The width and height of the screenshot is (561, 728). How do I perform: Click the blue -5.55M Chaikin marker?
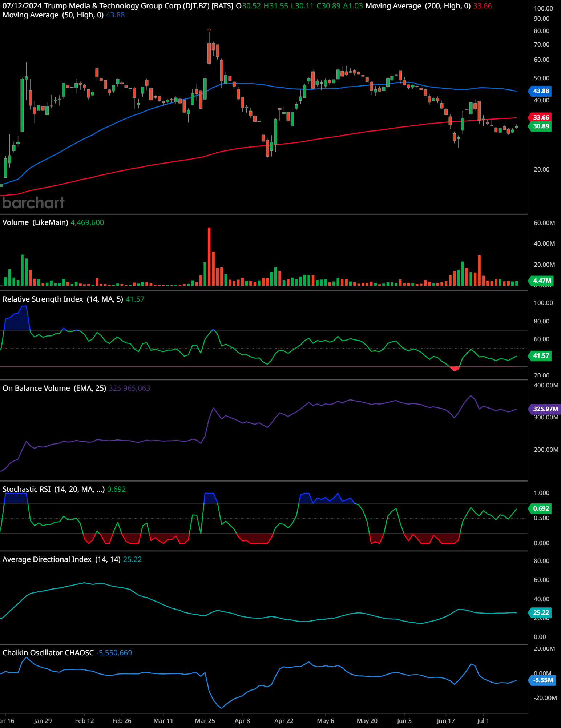[542, 680]
